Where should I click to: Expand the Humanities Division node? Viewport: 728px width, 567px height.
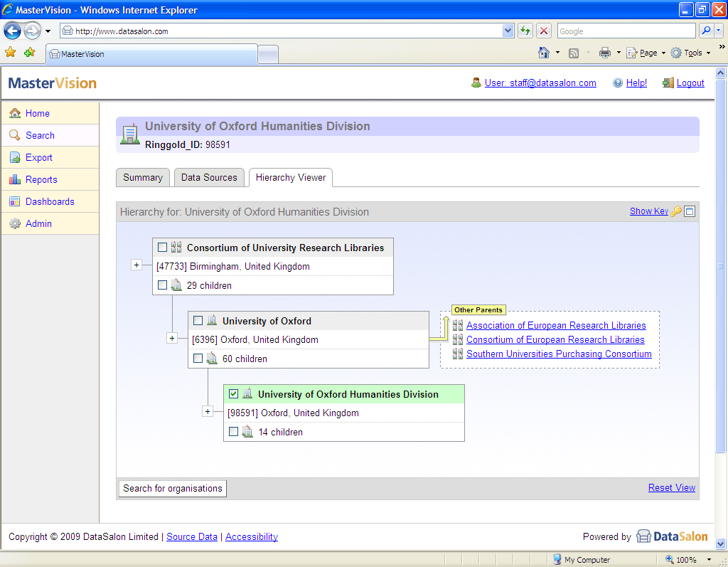click(x=208, y=412)
